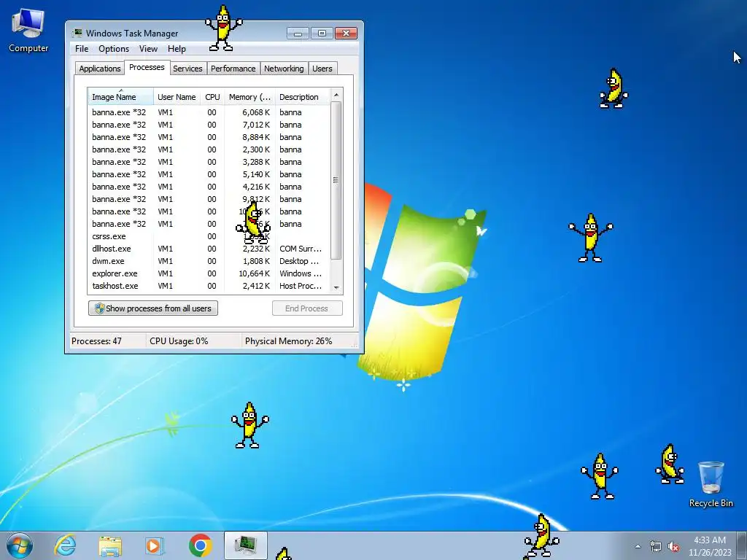This screenshot has width=747, height=560.
Task: Launch Internet Explorer from taskbar
Action: 65,545
